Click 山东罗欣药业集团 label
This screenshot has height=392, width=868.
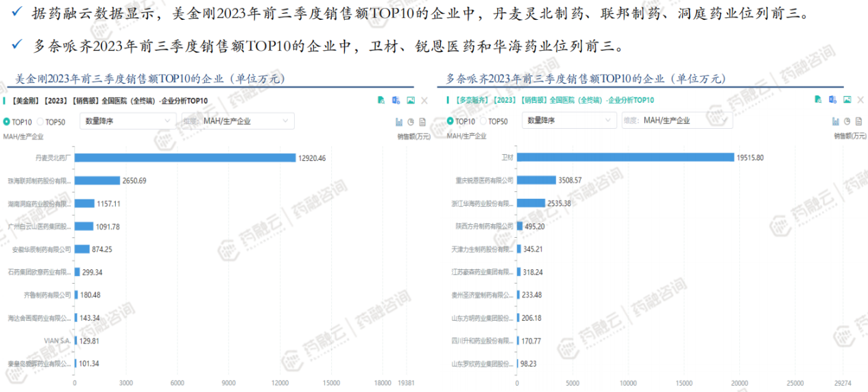pos(483,364)
